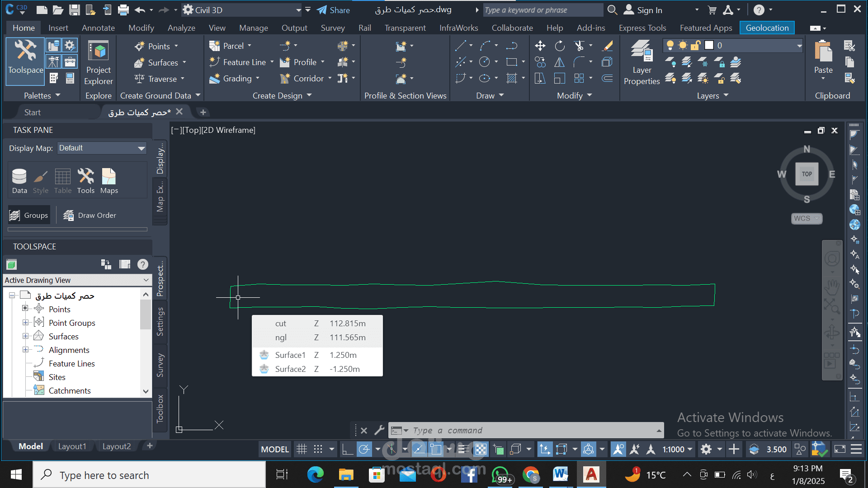Select the Move tool in Modify panel
This screenshot has width=868, height=488.
click(540, 46)
